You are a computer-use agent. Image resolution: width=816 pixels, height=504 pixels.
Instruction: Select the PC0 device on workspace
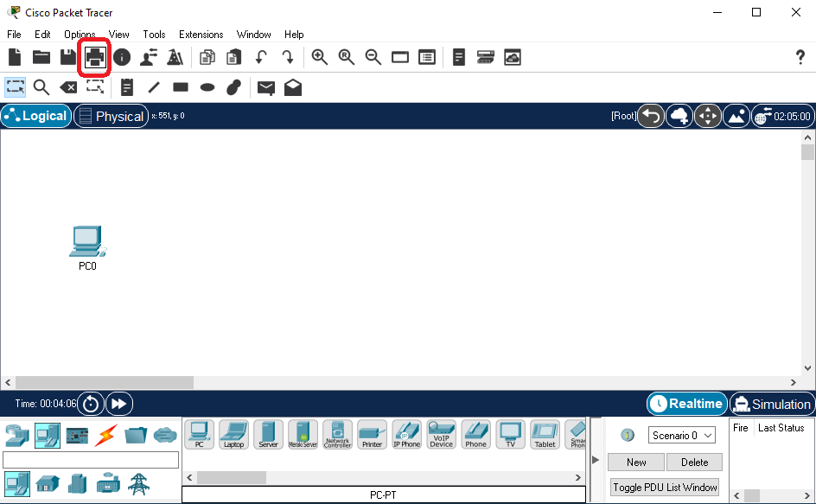(x=87, y=241)
